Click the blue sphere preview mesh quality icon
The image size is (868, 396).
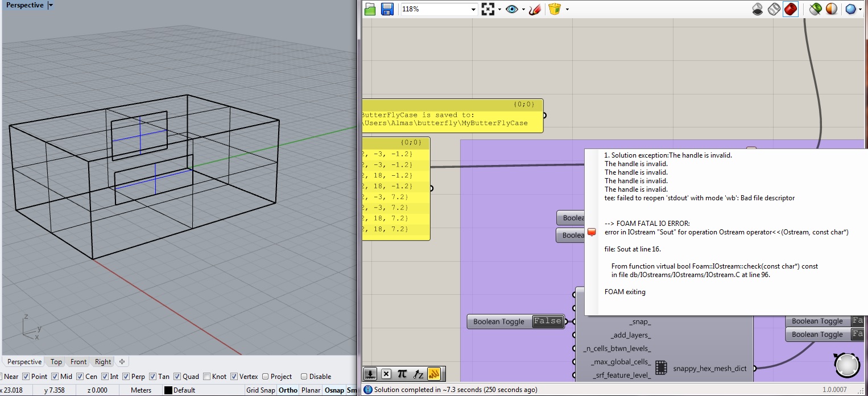point(851,9)
